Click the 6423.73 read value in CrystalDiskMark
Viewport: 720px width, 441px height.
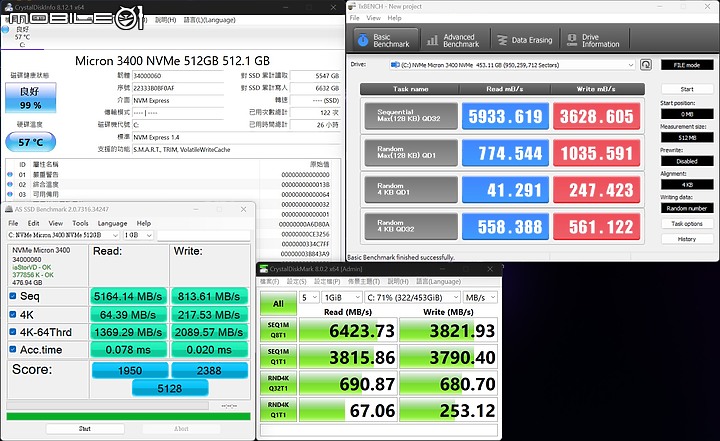(348, 330)
